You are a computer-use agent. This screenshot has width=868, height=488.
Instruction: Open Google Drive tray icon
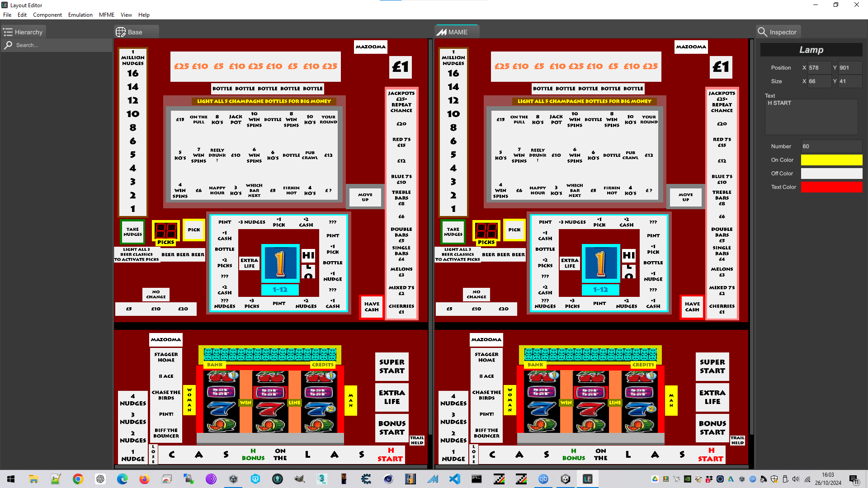pos(655,479)
